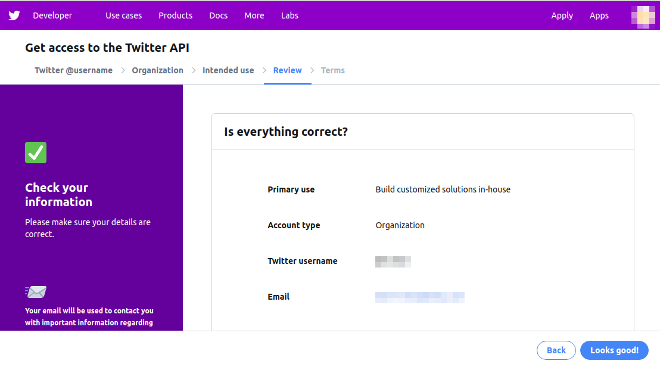Click the Primary use label
The image size is (660, 367).
291,189
